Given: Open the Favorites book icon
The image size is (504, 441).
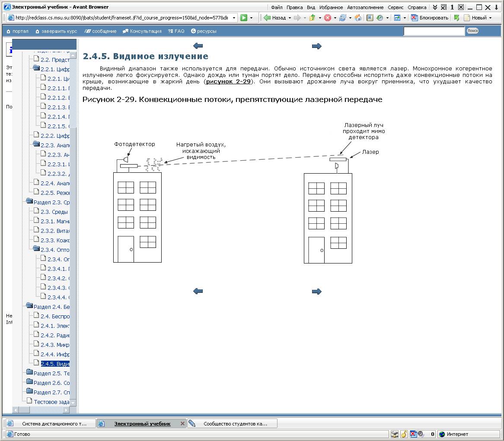Looking at the screenshot, I should pyautogui.click(x=370, y=18).
